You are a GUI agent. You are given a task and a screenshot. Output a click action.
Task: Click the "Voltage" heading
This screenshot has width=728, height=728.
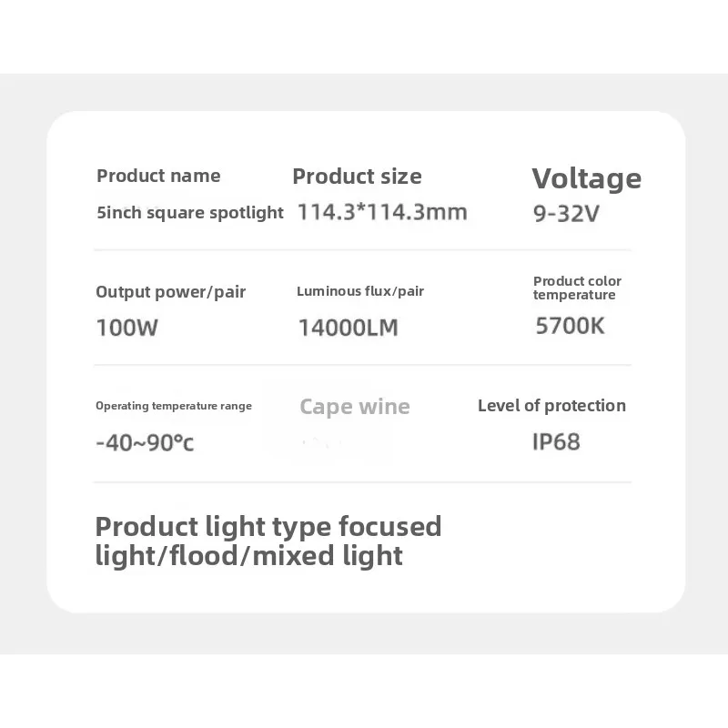[586, 178]
